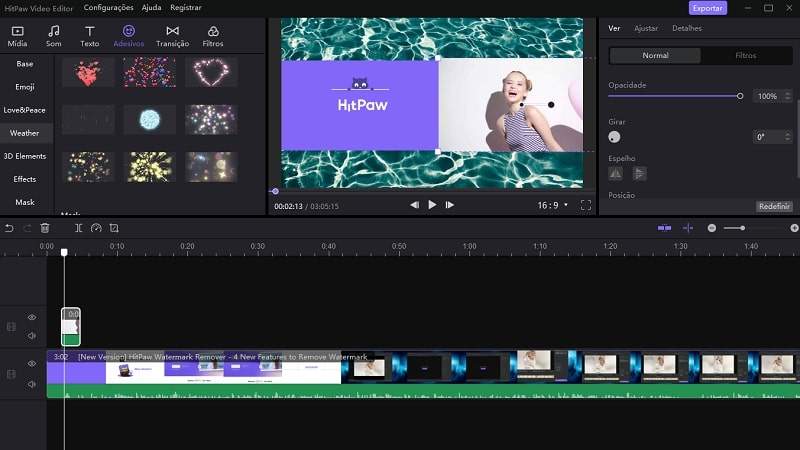The width and height of the screenshot is (800, 450).
Task: Click the split clip tool icon
Action: pyautogui.click(x=78, y=228)
